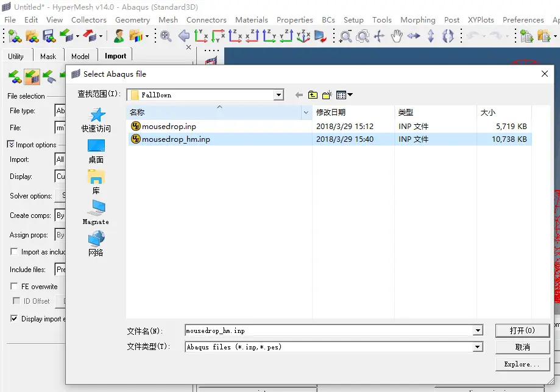Image resolution: width=560 pixels, height=392 pixels.
Task: Toggle ID Offset checkbox
Action: point(16,301)
